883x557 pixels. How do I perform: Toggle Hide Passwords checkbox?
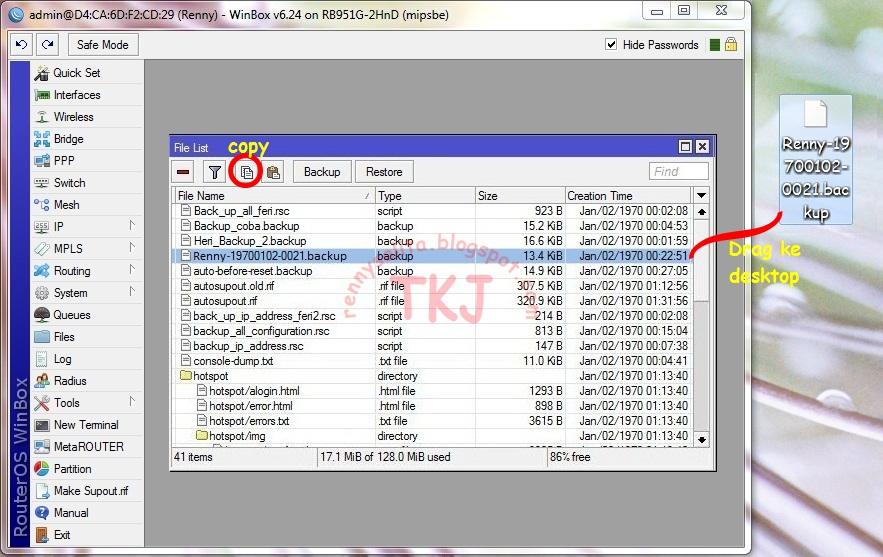coord(611,44)
